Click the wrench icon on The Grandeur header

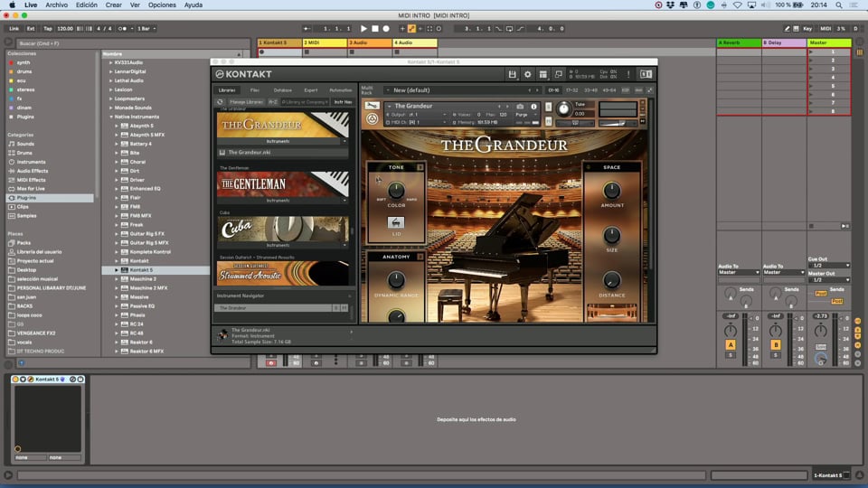[x=372, y=106]
